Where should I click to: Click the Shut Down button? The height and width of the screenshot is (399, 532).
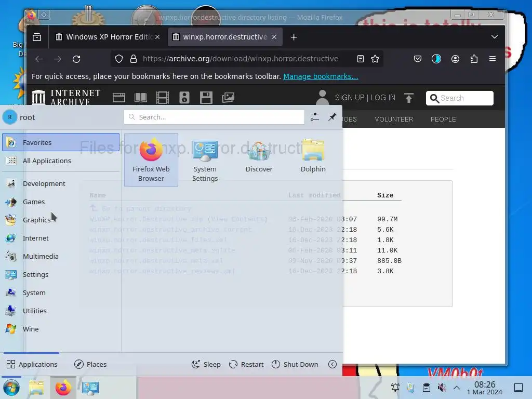coord(295,364)
